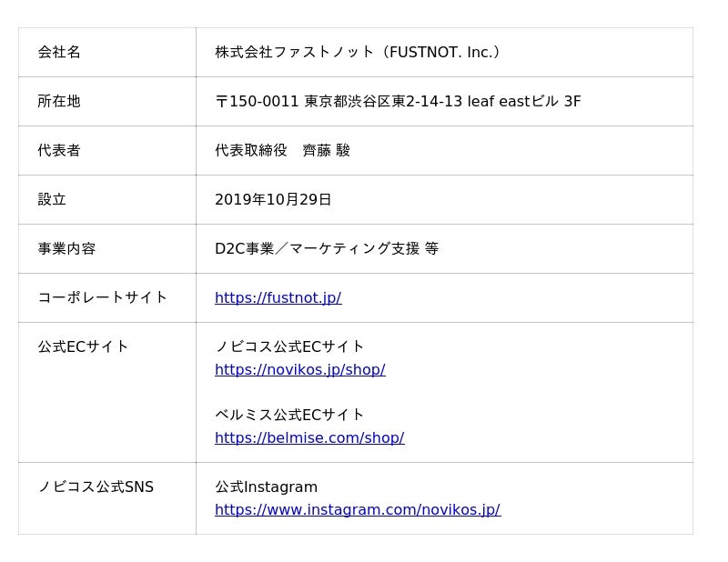This screenshot has height=562, width=728.
Task: Open the novikos.jp Instagram link
Action: tap(357, 510)
